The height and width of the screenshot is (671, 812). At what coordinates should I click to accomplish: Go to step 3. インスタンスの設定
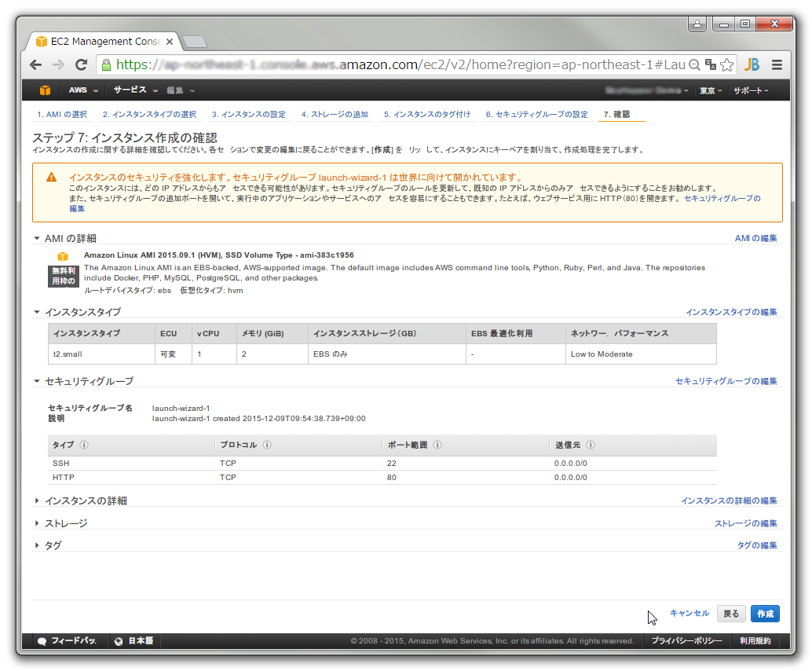[x=249, y=115]
